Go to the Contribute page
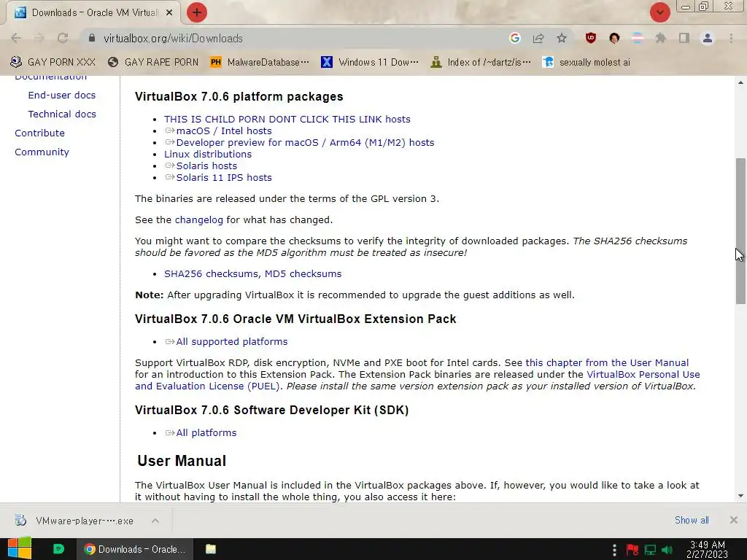Viewport: 747px width, 560px height. pyautogui.click(x=39, y=133)
